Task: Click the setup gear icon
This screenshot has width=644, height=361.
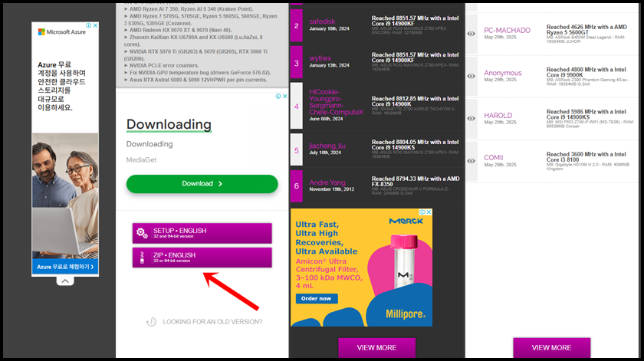Action: 142,233
